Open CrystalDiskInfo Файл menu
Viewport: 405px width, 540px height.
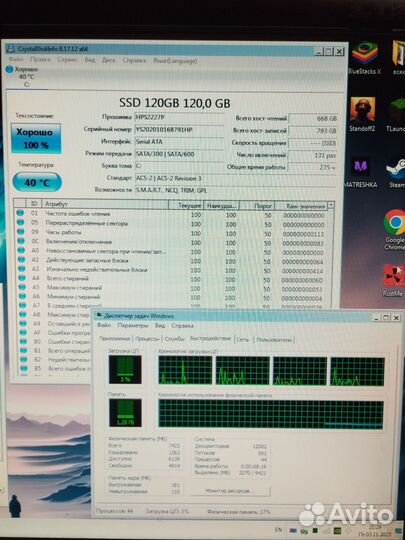[x=16, y=59]
